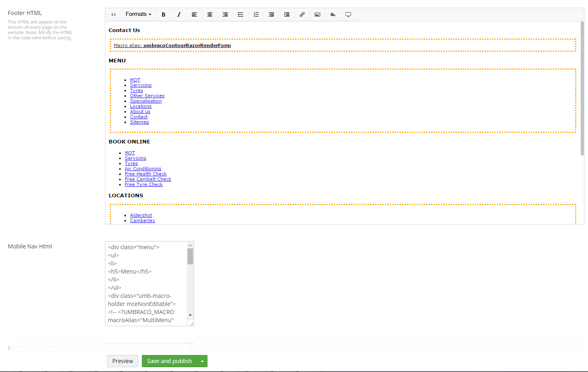The height and width of the screenshot is (372, 588).
Task: Click the Free Health Check link
Action: [x=146, y=174]
